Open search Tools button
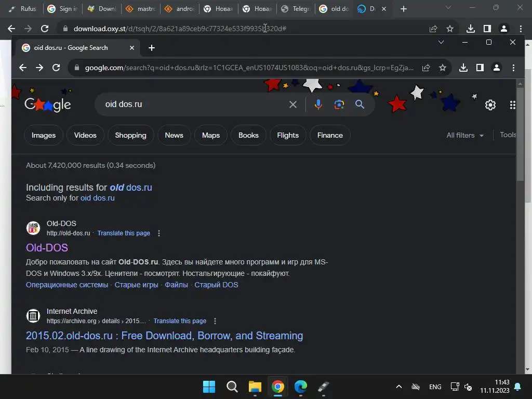 (508, 135)
